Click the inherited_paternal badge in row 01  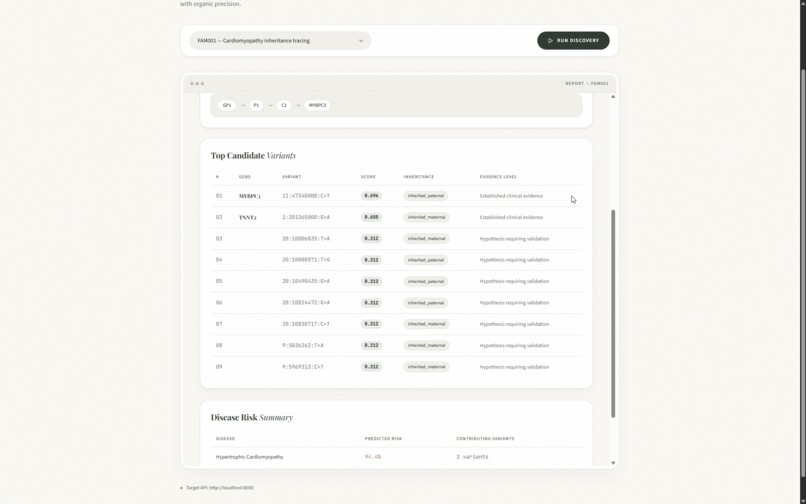[x=426, y=196]
